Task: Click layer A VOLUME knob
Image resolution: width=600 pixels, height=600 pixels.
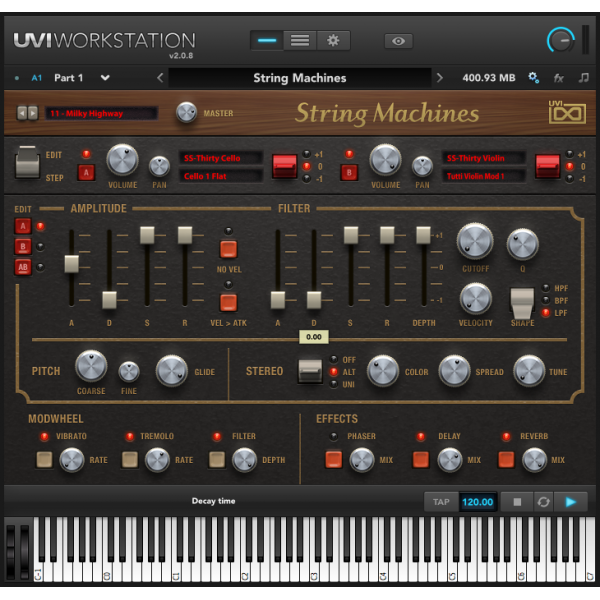Action: (x=122, y=160)
